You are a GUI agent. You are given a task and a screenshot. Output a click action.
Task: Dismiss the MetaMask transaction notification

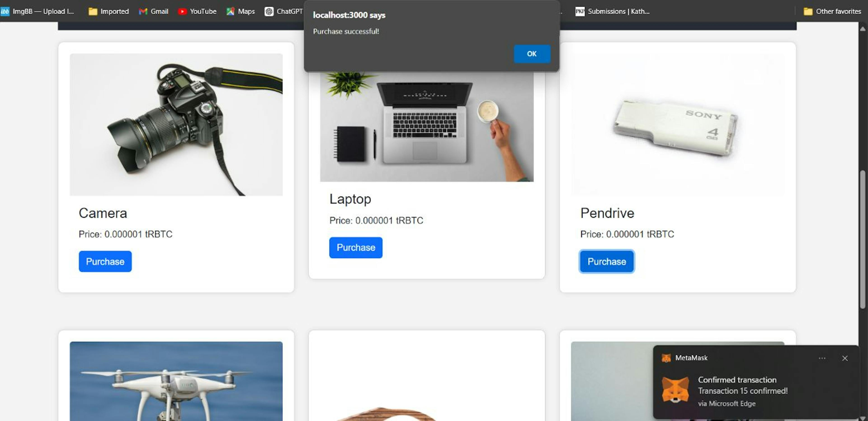click(x=845, y=357)
